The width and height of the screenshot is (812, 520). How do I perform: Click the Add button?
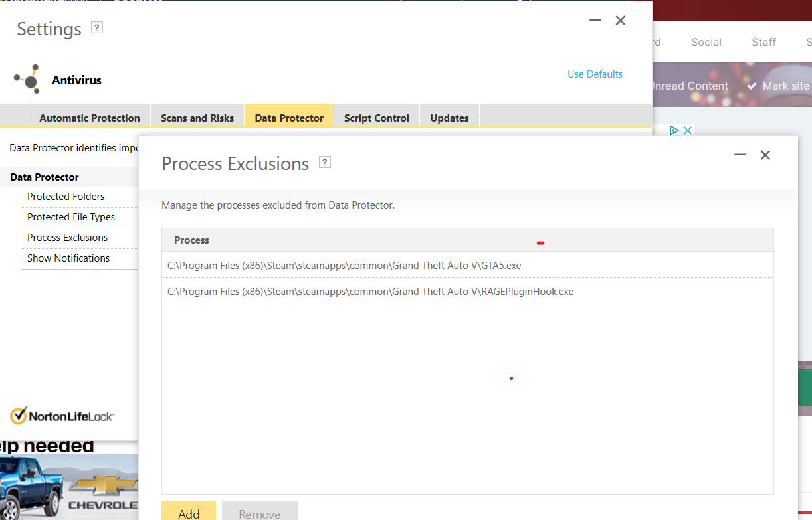pyautogui.click(x=189, y=511)
